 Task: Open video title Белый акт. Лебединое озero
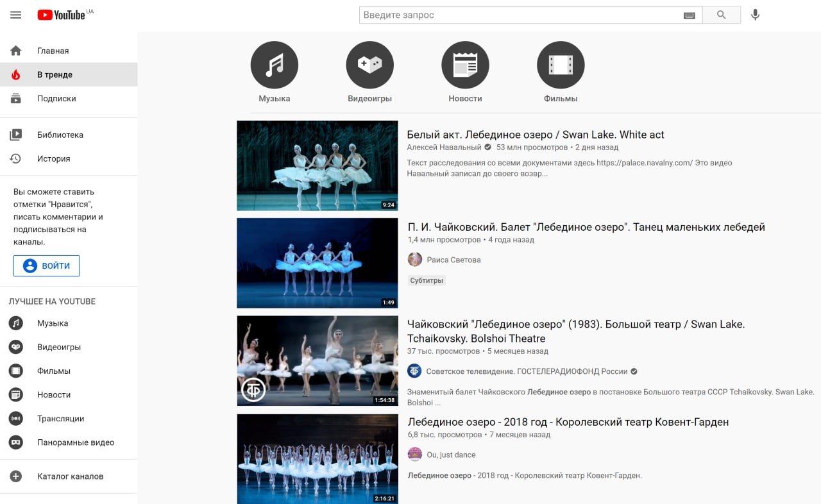click(536, 135)
